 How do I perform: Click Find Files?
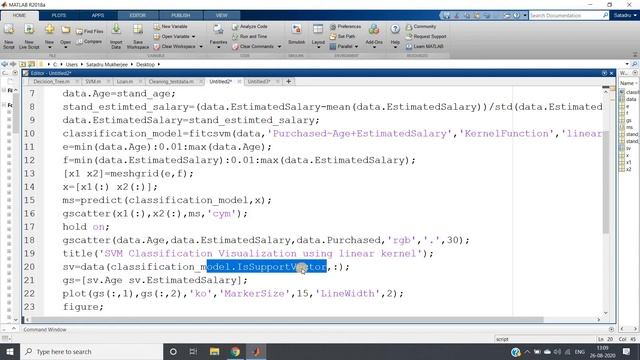click(90, 31)
